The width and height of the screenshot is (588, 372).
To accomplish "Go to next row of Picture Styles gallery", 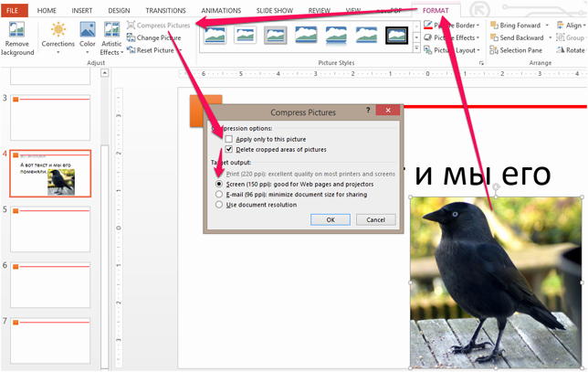I will coord(416,37).
